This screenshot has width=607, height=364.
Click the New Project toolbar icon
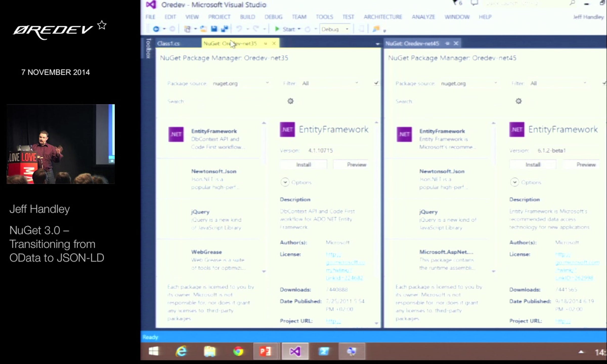click(x=187, y=29)
